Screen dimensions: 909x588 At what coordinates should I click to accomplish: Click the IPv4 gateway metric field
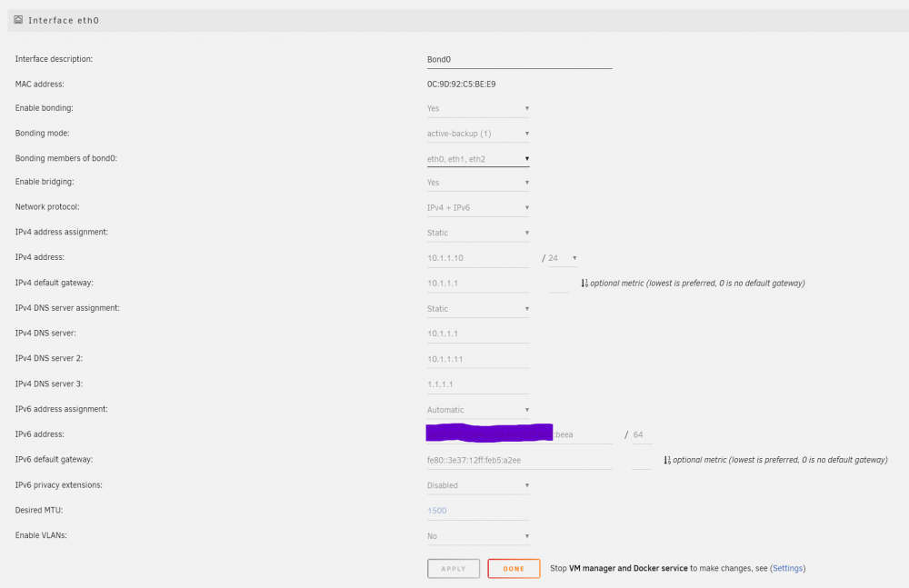click(559, 284)
